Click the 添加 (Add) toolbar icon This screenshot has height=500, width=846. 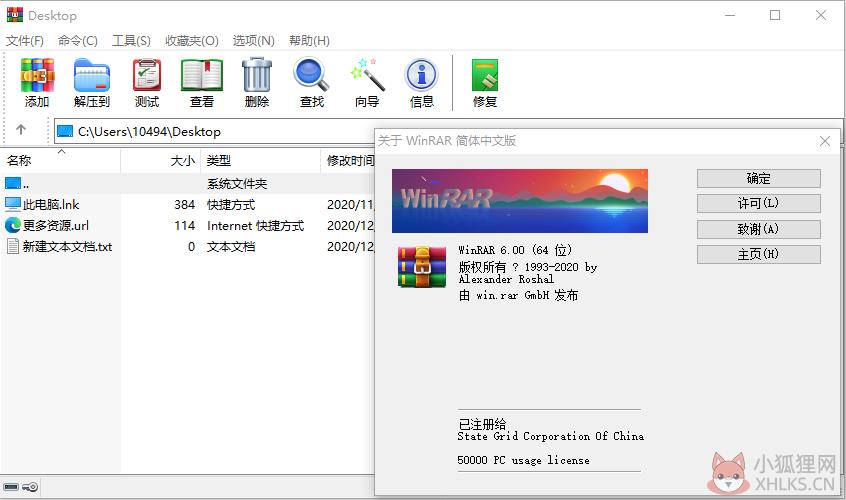click(37, 76)
